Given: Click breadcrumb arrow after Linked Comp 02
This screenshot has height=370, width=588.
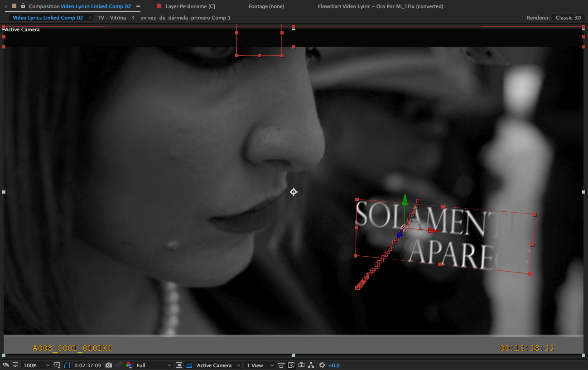Looking at the screenshot, I should [90, 18].
